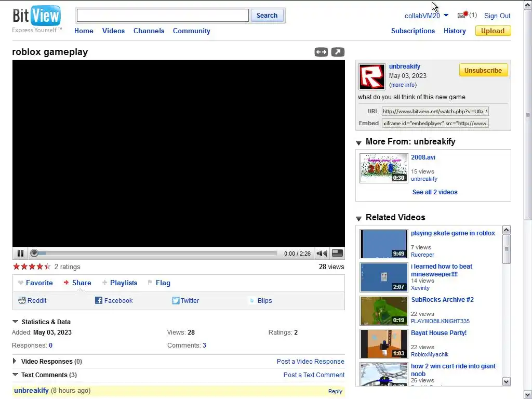Click the Upload button

pos(493,31)
